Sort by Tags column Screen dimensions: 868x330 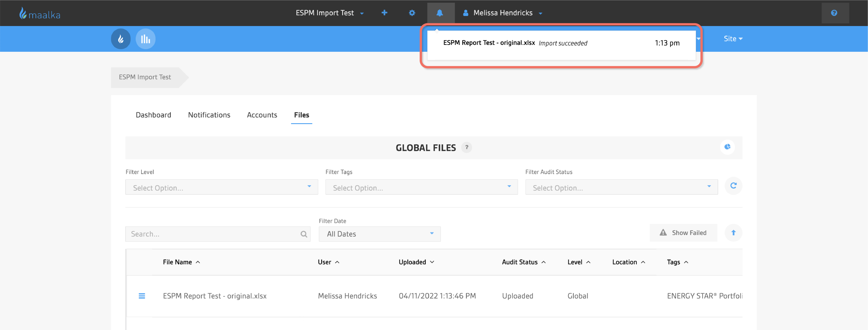pyautogui.click(x=677, y=262)
